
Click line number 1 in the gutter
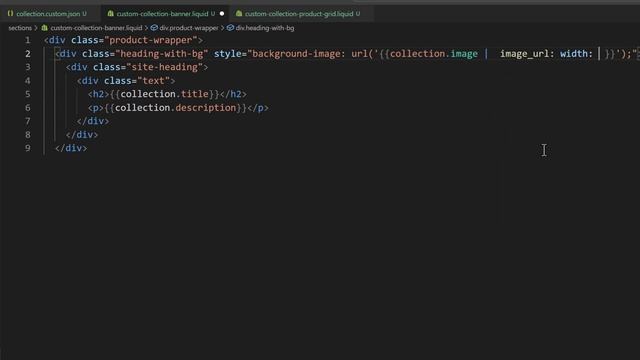coord(27,40)
